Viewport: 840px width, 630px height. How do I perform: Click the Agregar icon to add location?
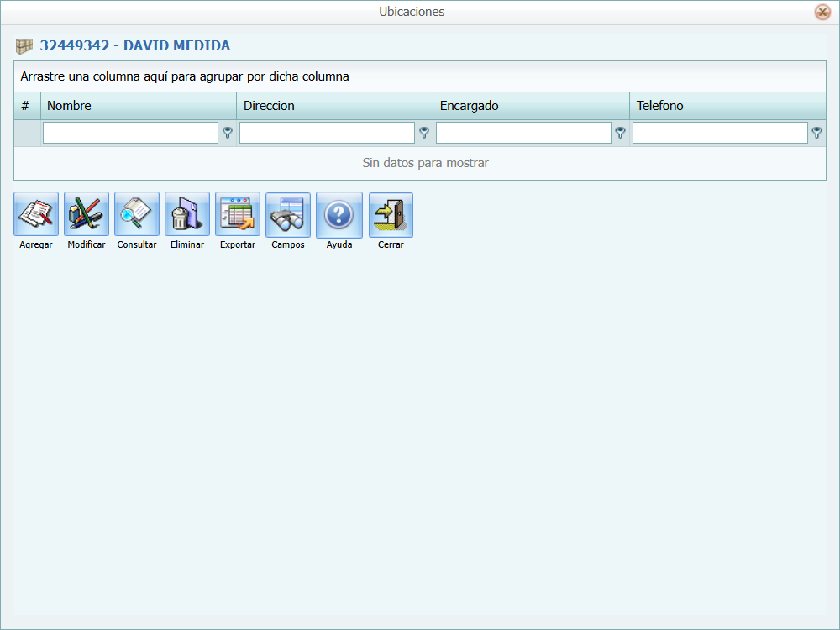pyautogui.click(x=36, y=214)
